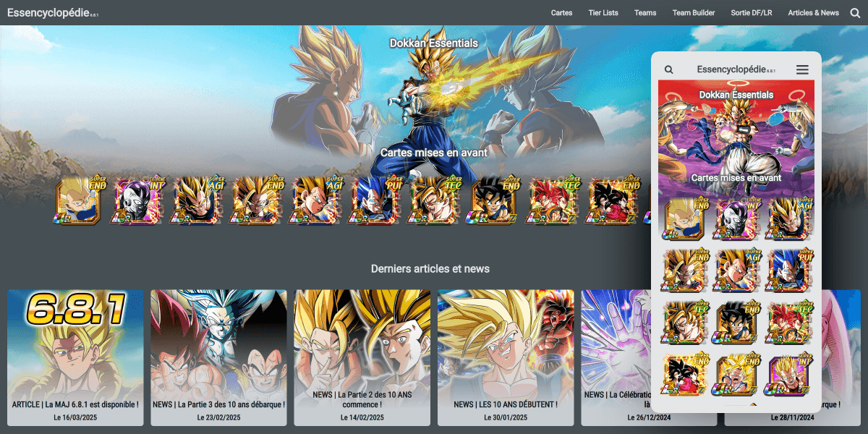
Task: Open hamburger menu in mobile preview
Action: coord(802,69)
